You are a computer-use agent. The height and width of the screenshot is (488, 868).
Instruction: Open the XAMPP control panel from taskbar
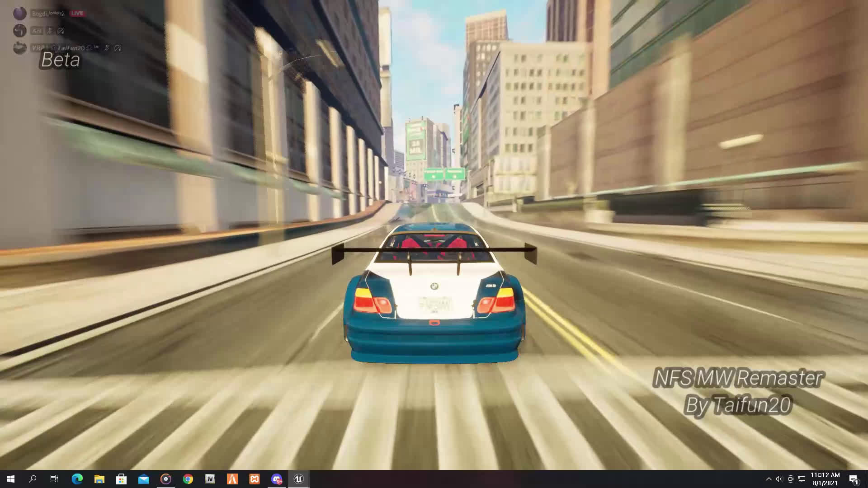(254, 479)
